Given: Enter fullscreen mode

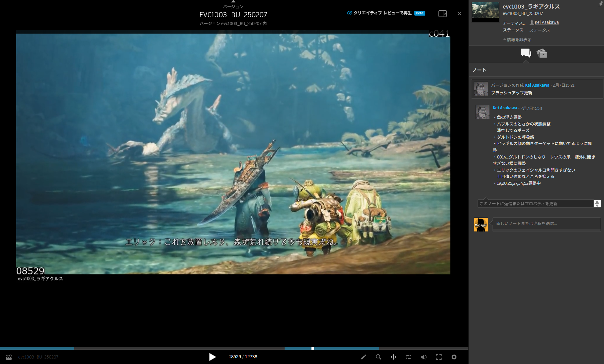Looking at the screenshot, I should point(439,357).
